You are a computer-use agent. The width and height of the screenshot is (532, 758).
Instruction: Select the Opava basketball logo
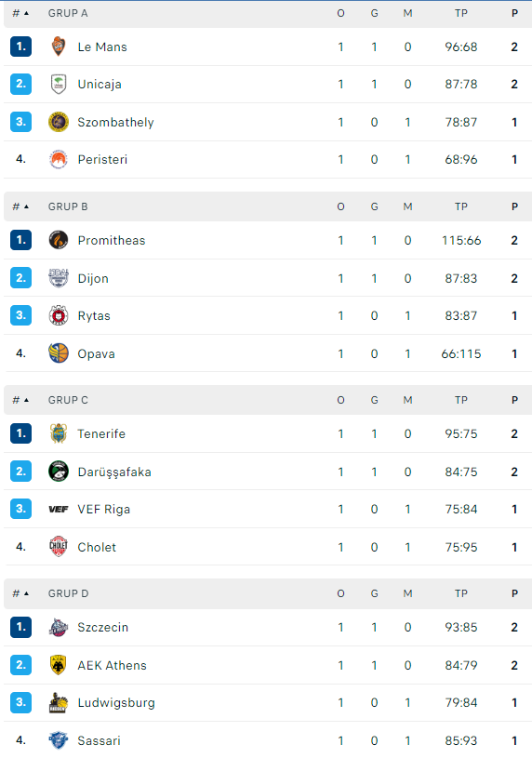[59, 353]
